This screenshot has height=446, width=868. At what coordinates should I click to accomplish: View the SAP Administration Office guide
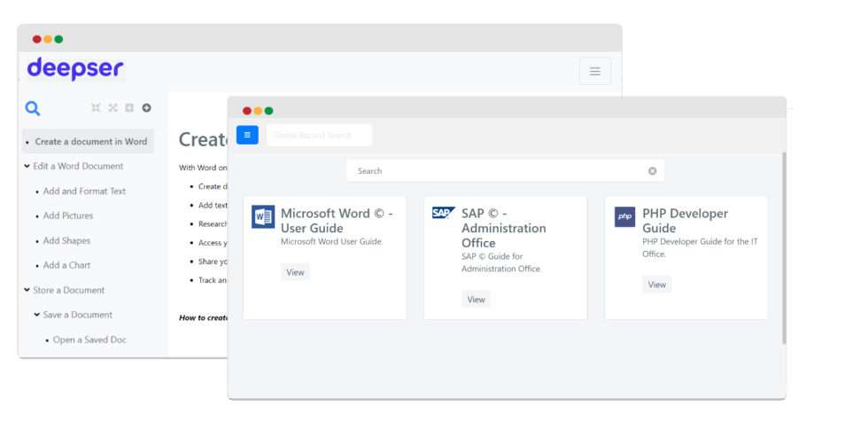click(477, 299)
